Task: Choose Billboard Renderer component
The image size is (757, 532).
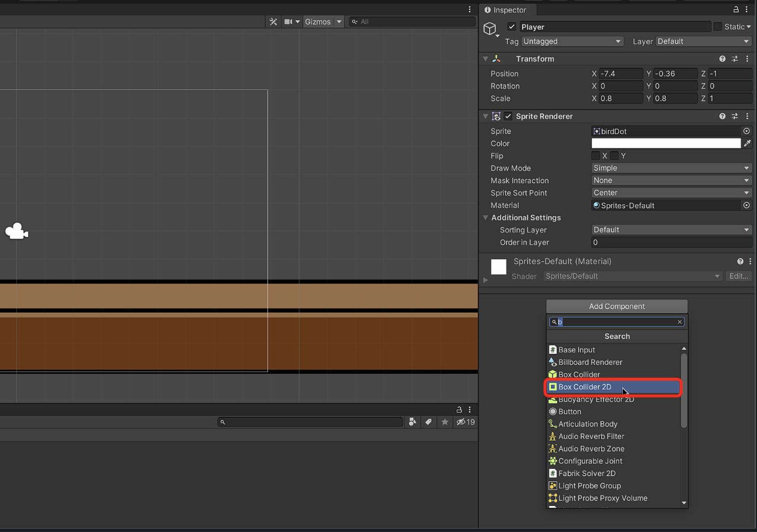Action: (614, 362)
